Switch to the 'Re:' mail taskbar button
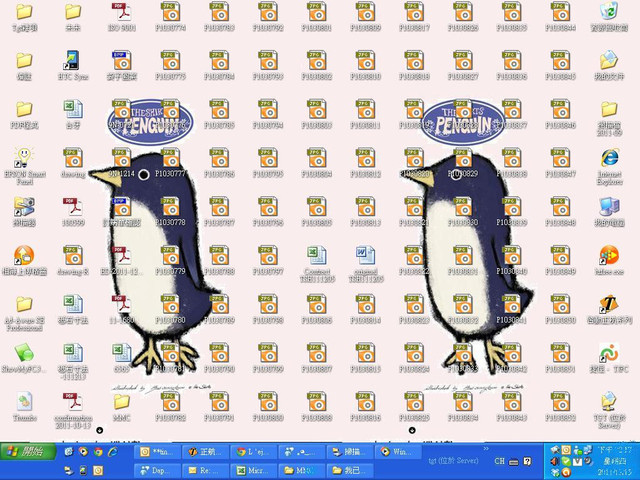This screenshot has height=480, width=640. coord(205,470)
